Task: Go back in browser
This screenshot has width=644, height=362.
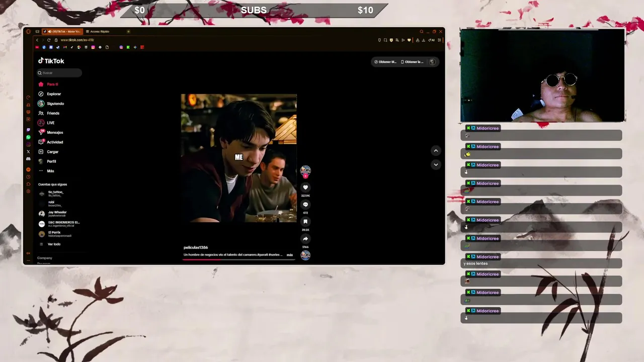Action: [37, 40]
